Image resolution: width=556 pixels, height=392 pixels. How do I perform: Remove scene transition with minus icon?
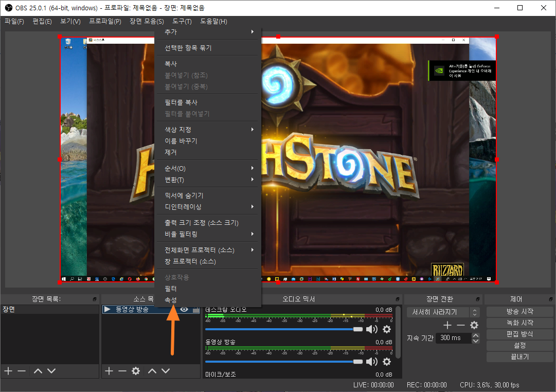461,325
